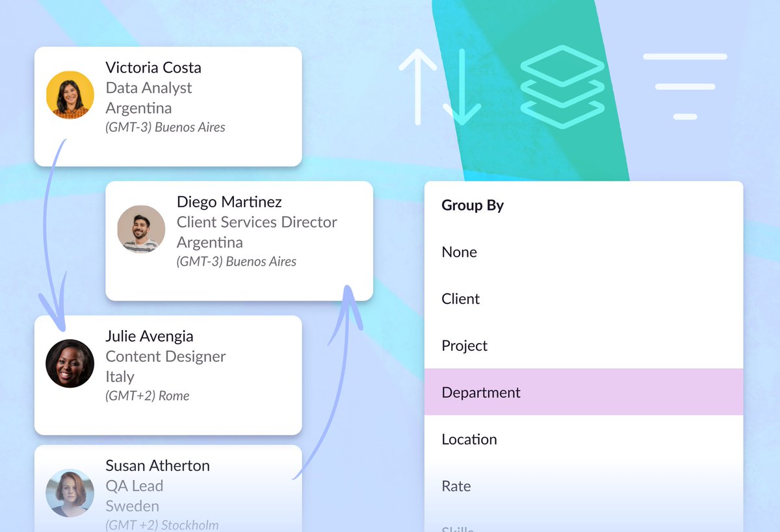The height and width of the screenshot is (532, 780).
Task: Click the name Victoria Costa
Action: pyautogui.click(x=153, y=68)
